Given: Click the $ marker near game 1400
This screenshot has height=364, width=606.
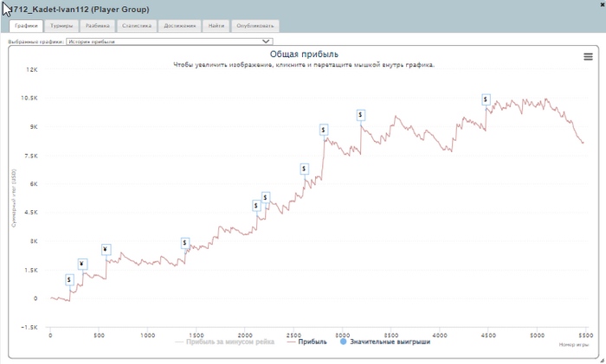Looking at the screenshot, I should point(185,243).
